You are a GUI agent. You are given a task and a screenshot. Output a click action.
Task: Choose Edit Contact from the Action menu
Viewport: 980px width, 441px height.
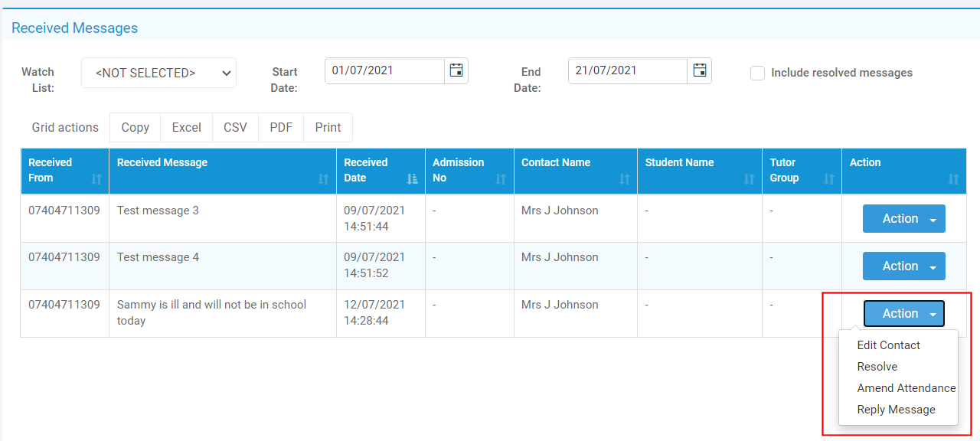(888, 345)
